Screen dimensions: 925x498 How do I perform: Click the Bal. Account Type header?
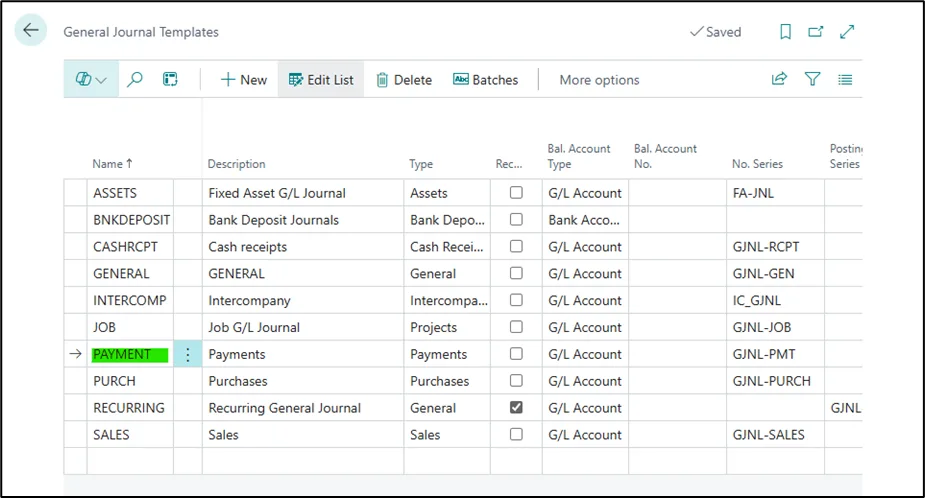[579, 156]
